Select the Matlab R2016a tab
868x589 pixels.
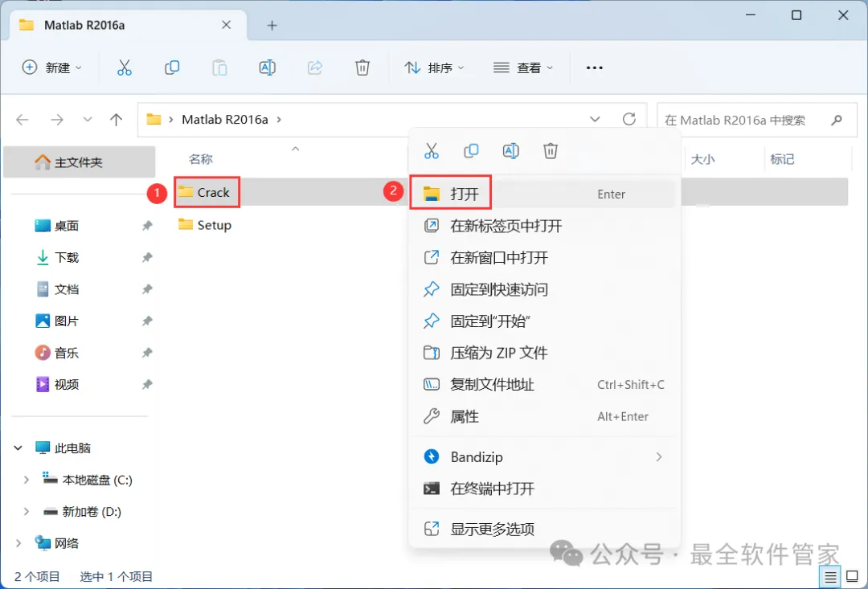point(127,26)
